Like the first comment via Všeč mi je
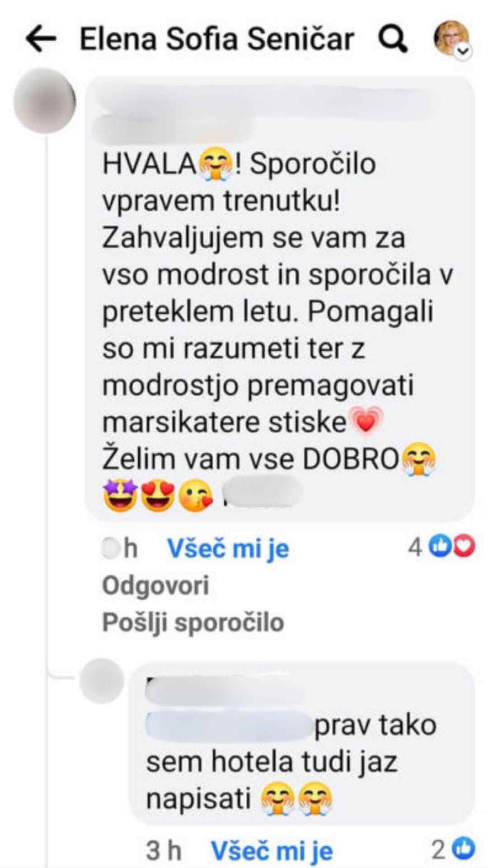488x868 pixels. coord(228,548)
